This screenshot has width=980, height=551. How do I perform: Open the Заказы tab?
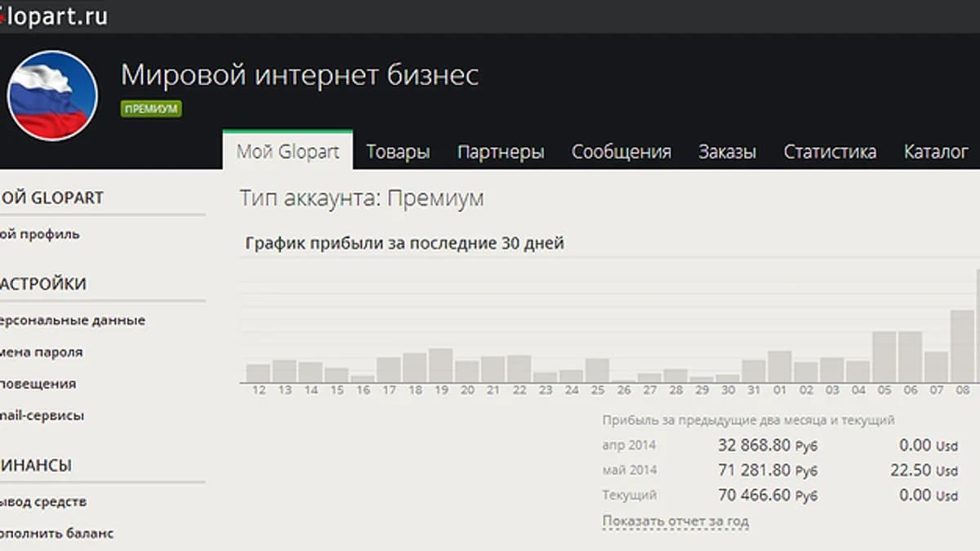[x=727, y=152]
